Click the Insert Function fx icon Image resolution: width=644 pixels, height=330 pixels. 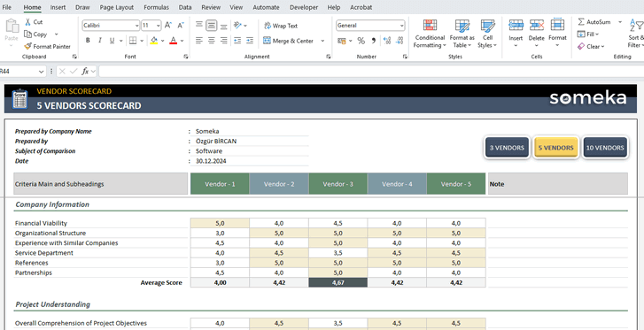85,72
